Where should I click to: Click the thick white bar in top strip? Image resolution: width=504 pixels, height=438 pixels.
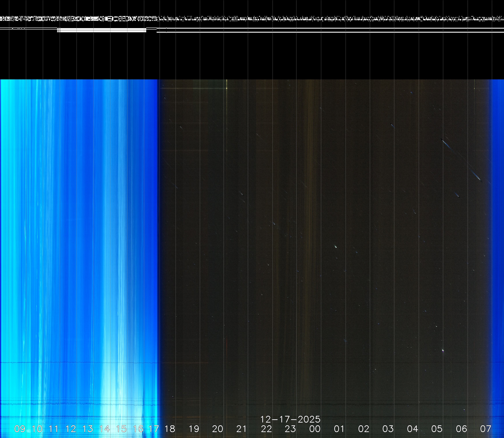(x=103, y=30)
